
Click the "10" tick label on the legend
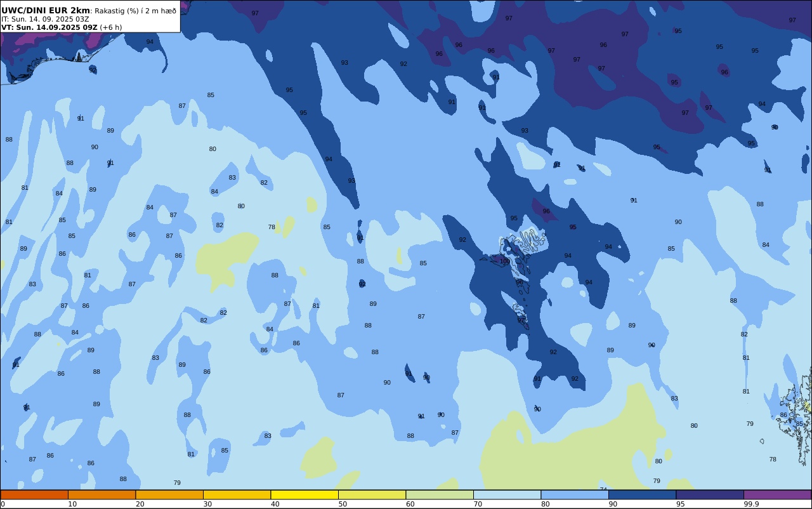coord(72,504)
